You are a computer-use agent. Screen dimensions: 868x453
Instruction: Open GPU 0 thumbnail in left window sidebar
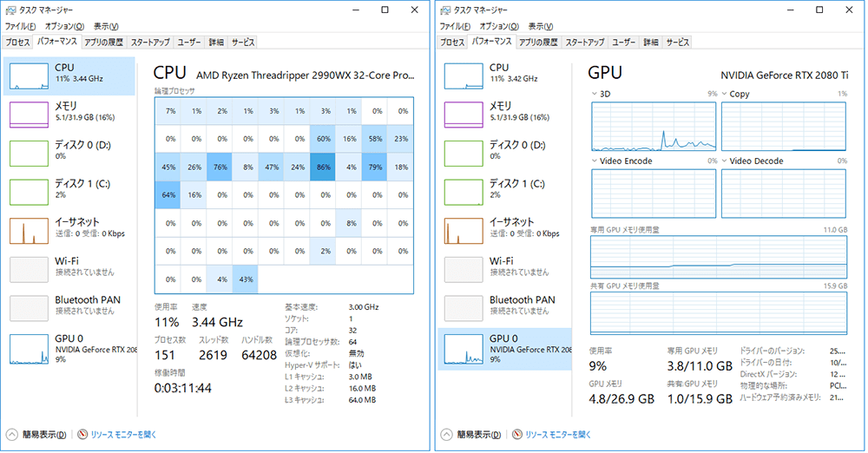coord(30,348)
